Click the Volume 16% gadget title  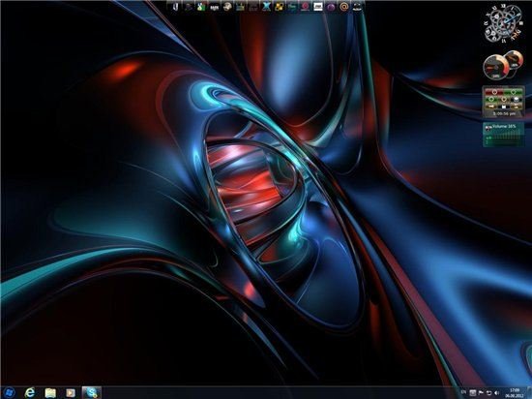tap(504, 126)
